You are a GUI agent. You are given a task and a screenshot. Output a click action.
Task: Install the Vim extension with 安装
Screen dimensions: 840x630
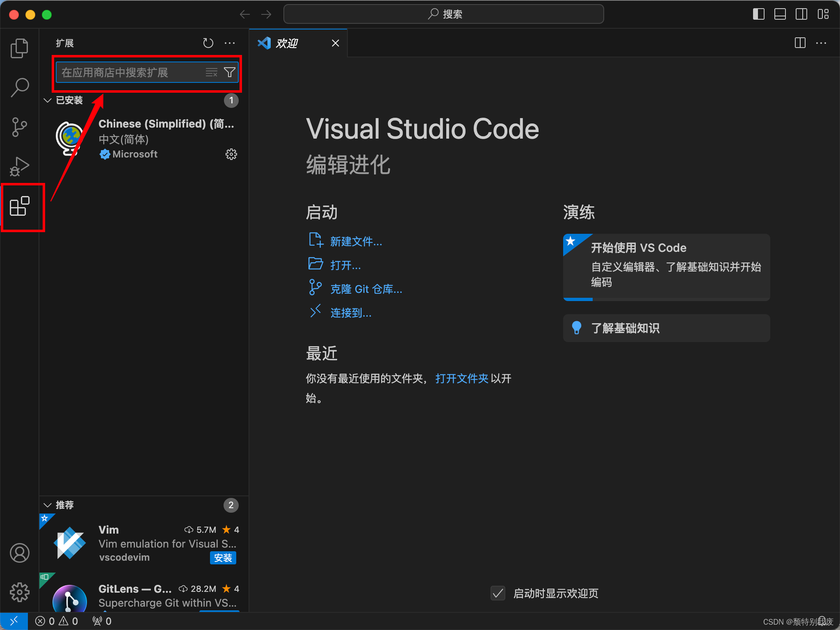point(223,558)
